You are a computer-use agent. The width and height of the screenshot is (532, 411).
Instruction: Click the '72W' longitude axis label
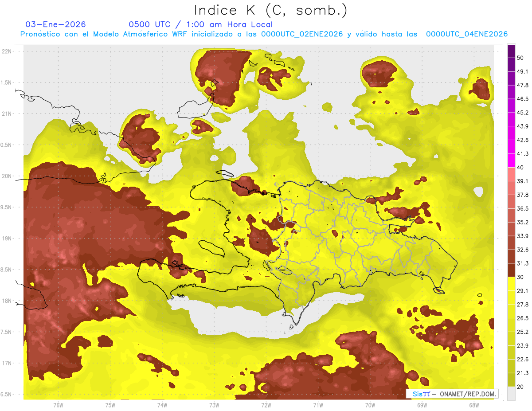pyautogui.click(x=266, y=405)
